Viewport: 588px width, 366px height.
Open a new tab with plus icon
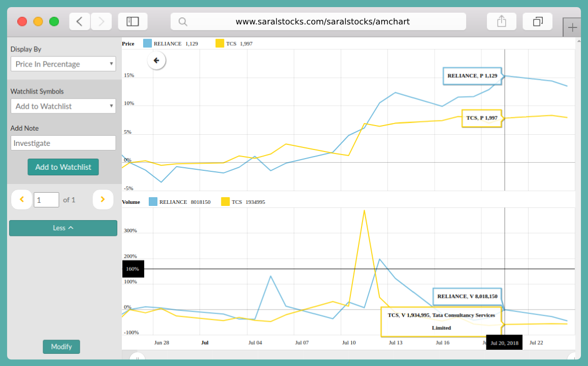tap(572, 27)
